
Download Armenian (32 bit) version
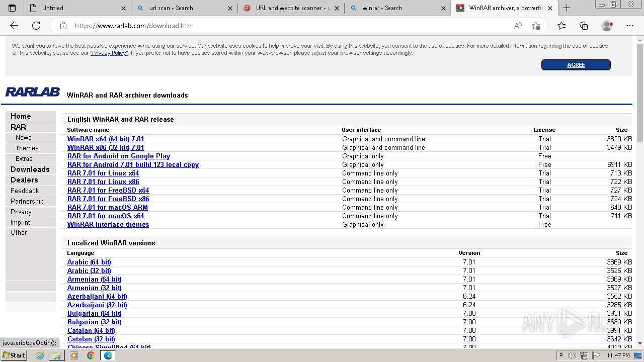[95, 288]
